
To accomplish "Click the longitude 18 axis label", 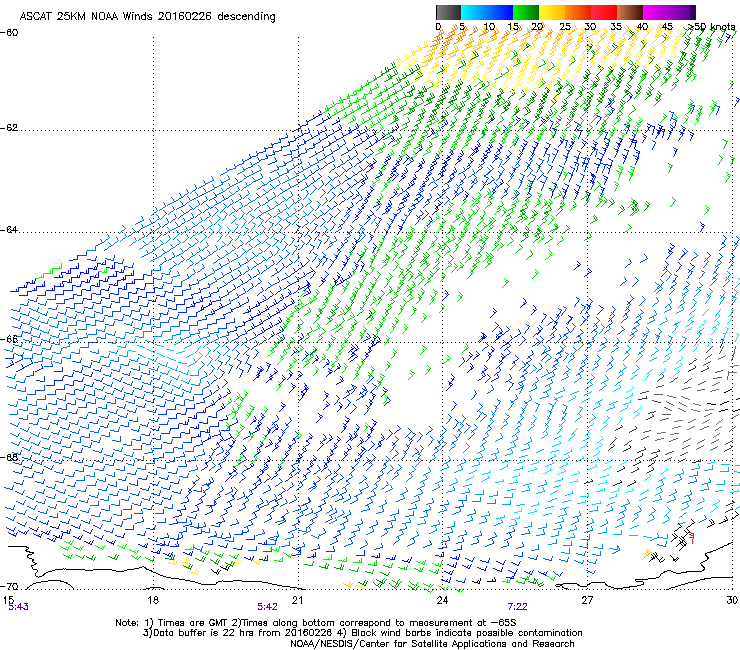I will [153, 600].
